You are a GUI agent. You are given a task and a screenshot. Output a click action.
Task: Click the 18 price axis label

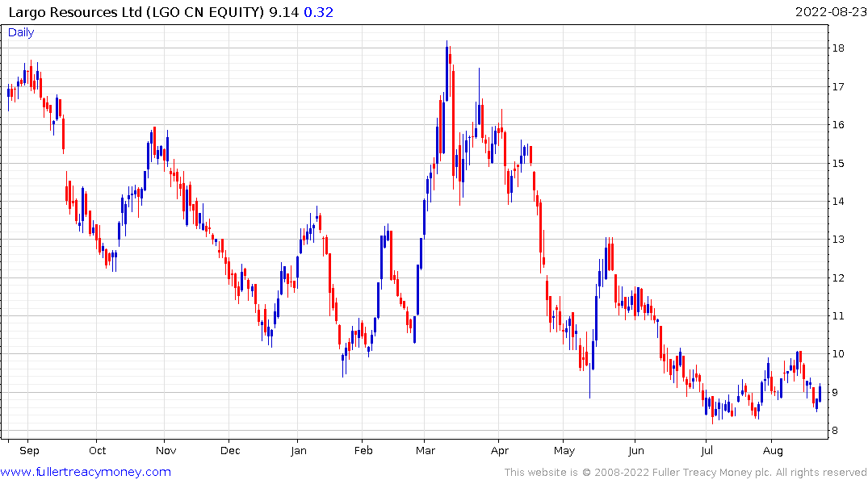tap(838, 48)
